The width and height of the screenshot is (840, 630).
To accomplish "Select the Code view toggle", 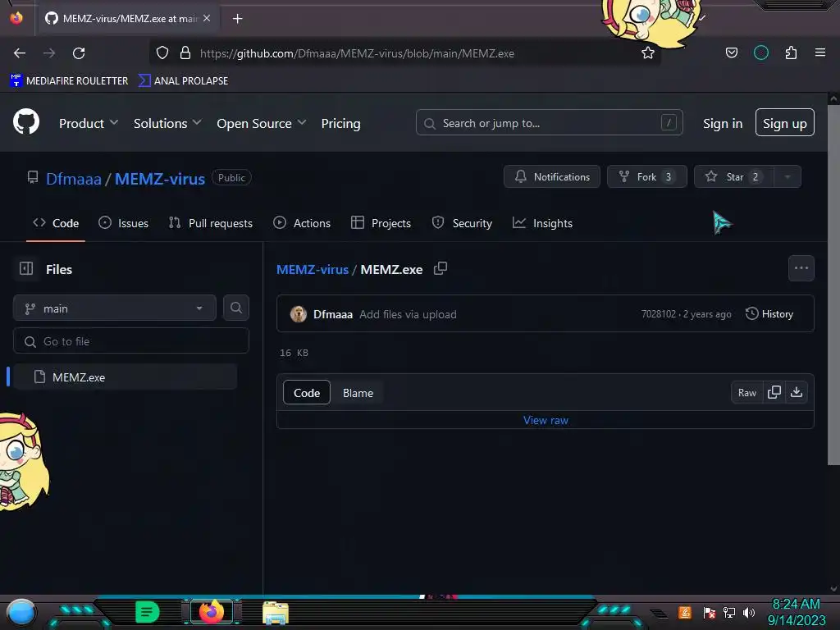I will (x=307, y=393).
